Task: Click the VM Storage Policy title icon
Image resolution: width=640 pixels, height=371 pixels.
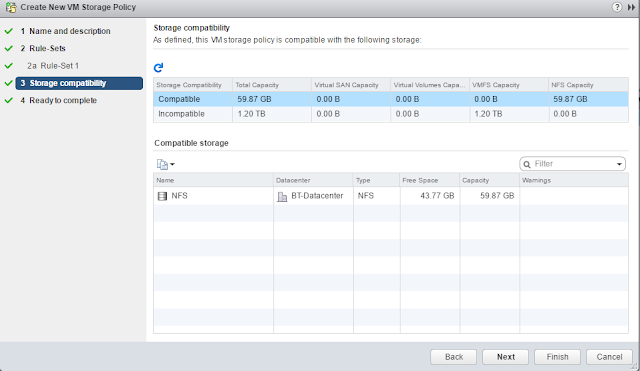Action: click(x=11, y=7)
